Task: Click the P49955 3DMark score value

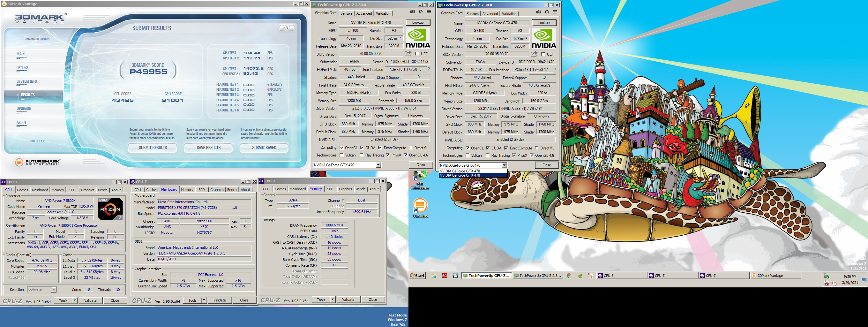Action: (x=148, y=72)
